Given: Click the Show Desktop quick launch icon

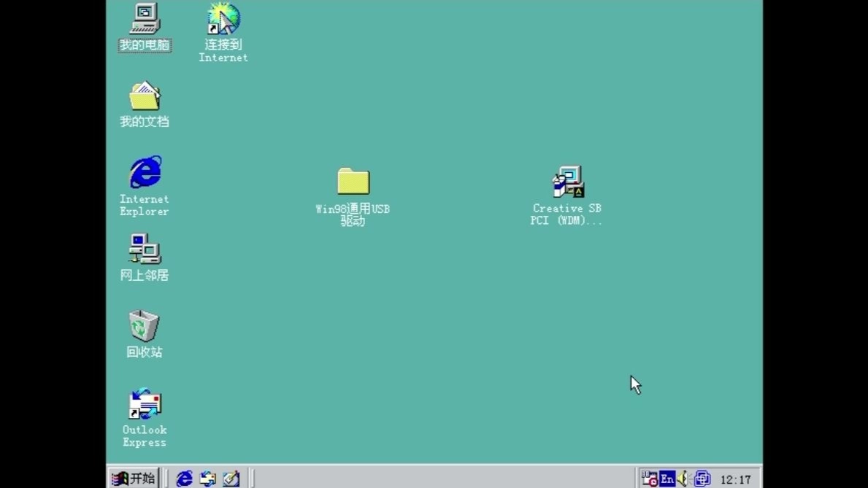Looking at the screenshot, I should [231, 479].
